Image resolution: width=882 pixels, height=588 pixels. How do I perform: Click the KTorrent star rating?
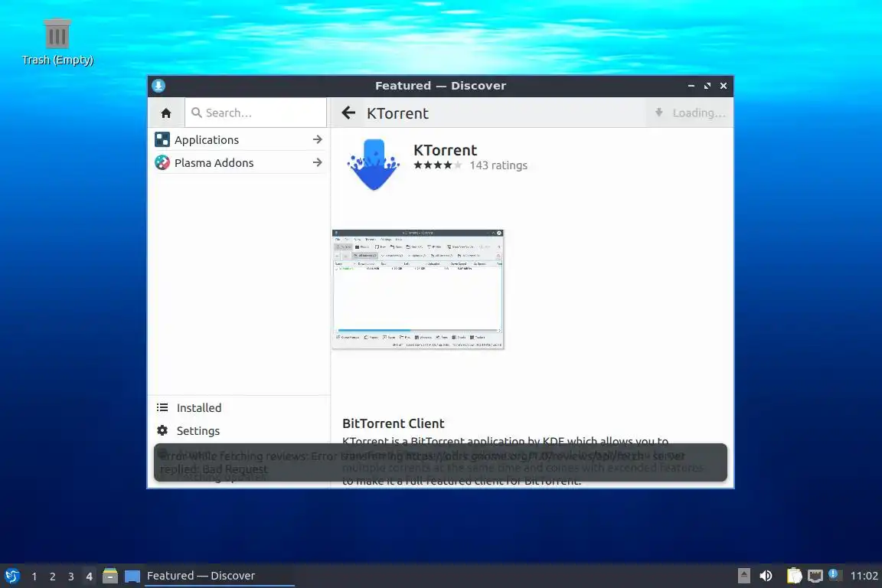438,165
